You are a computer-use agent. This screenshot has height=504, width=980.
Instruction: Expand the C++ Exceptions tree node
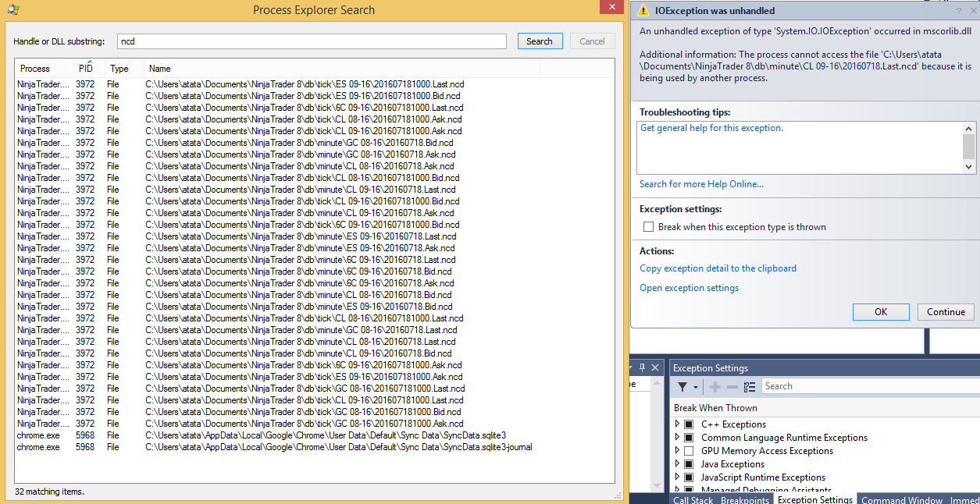click(x=677, y=424)
